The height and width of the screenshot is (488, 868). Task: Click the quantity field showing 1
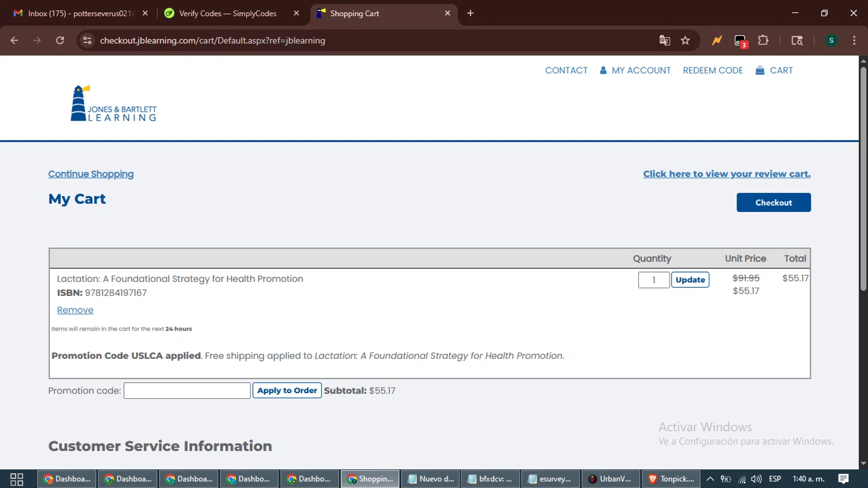[654, 280]
